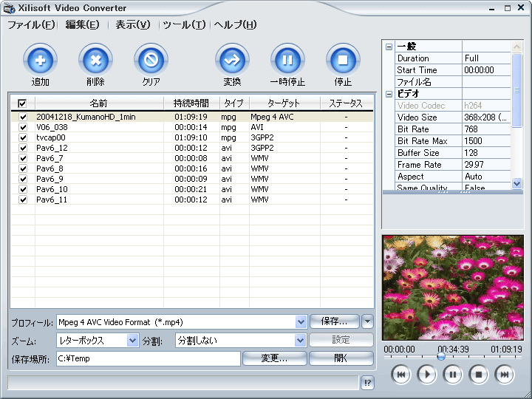Click the properties panel scrollbar thumb
532x399 pixels.
[x=516, y=90]
